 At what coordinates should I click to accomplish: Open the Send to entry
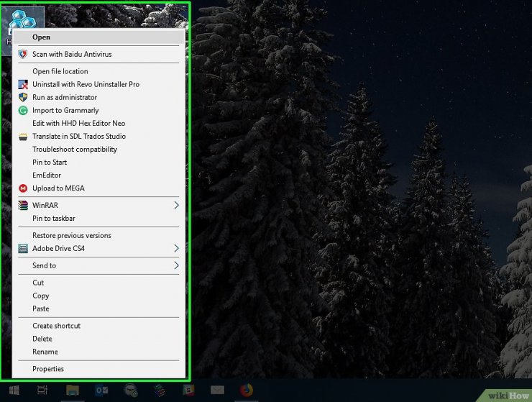pyautogui.click(x=98, y=265)
